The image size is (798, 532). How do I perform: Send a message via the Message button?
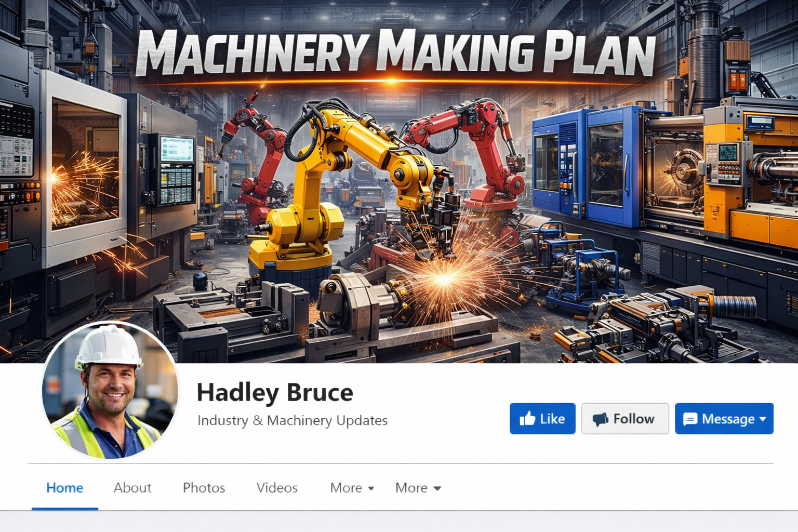724,418
